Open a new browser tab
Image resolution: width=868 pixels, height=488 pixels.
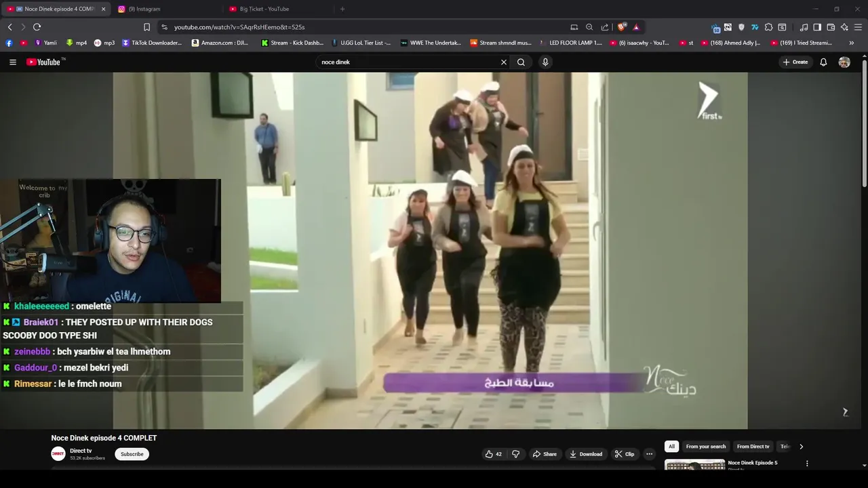342,9
